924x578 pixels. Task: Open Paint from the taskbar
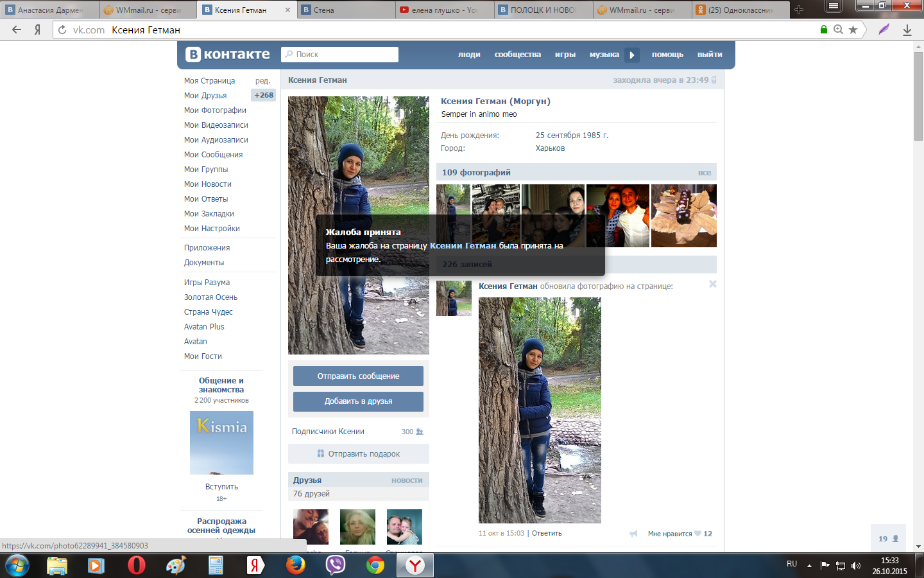tap(176, 565)
